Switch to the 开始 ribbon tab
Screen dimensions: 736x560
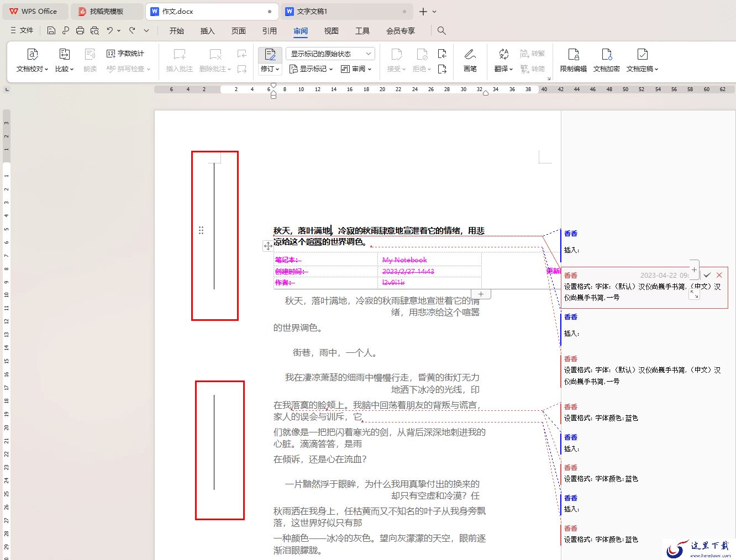pyautogui.click(x=177, y=31)
